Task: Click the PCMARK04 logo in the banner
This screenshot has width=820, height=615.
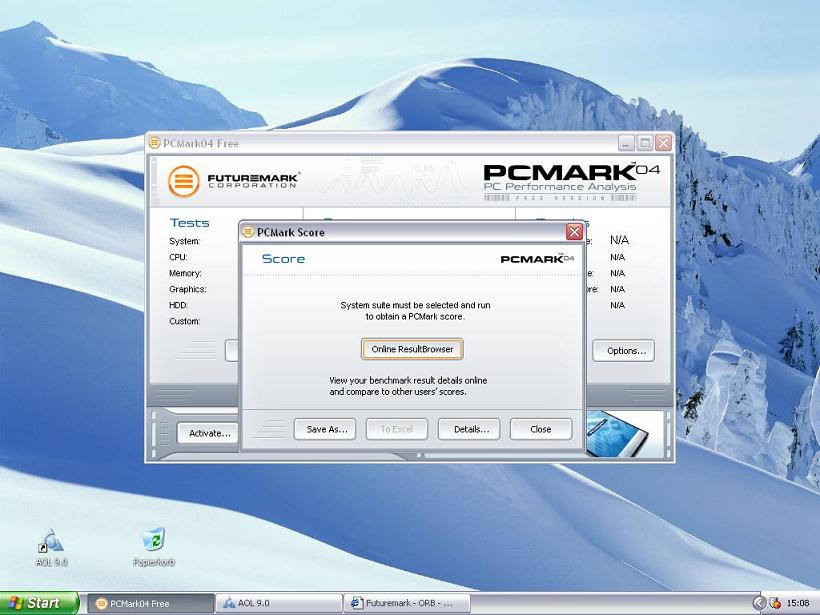Action: 571,181
